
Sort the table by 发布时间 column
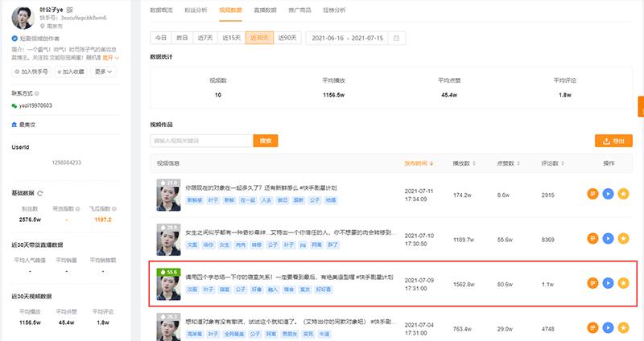[419, 163]
